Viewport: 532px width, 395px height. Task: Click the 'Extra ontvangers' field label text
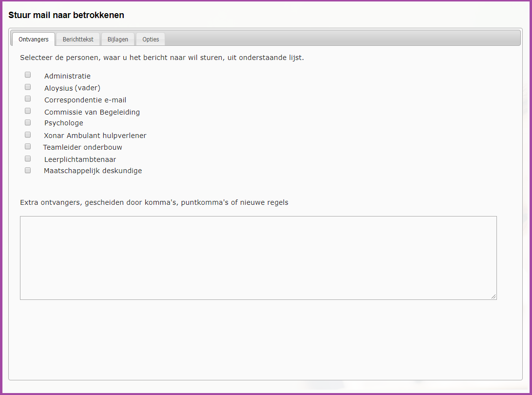pyautogui.click(x=154, y=202)
